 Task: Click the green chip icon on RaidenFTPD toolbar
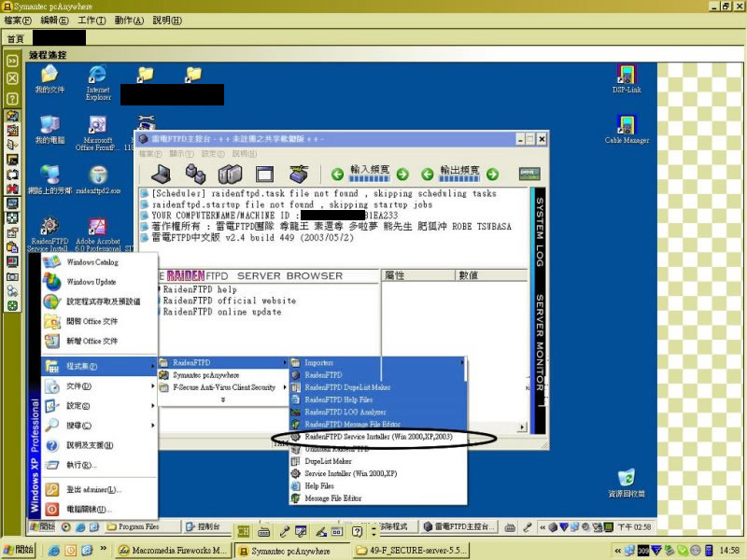pyautogui.click(x=529, y=174)
